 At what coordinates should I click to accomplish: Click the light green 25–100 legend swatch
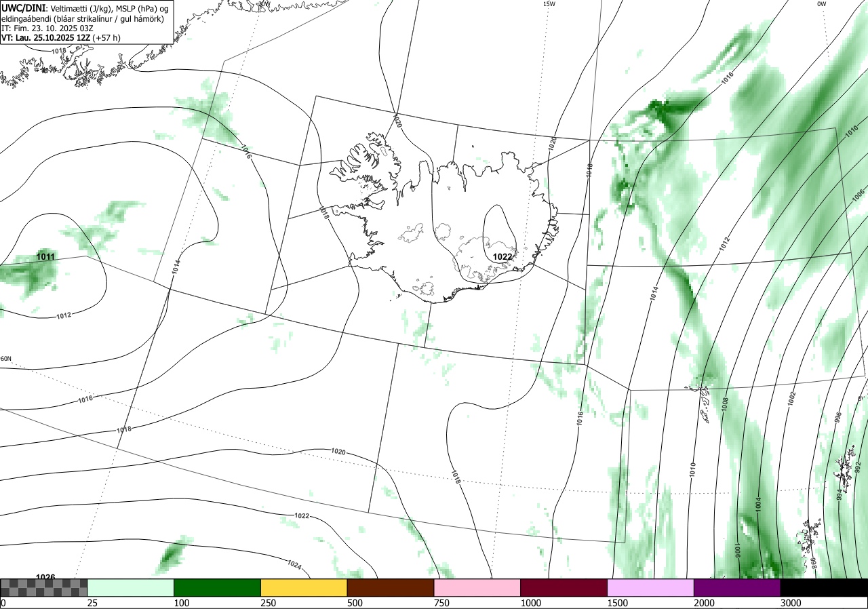(x=130, y=587)
